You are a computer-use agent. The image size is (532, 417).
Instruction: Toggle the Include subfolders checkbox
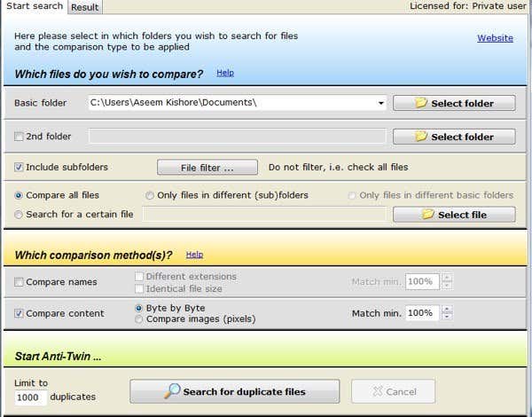tap(20, 167)
